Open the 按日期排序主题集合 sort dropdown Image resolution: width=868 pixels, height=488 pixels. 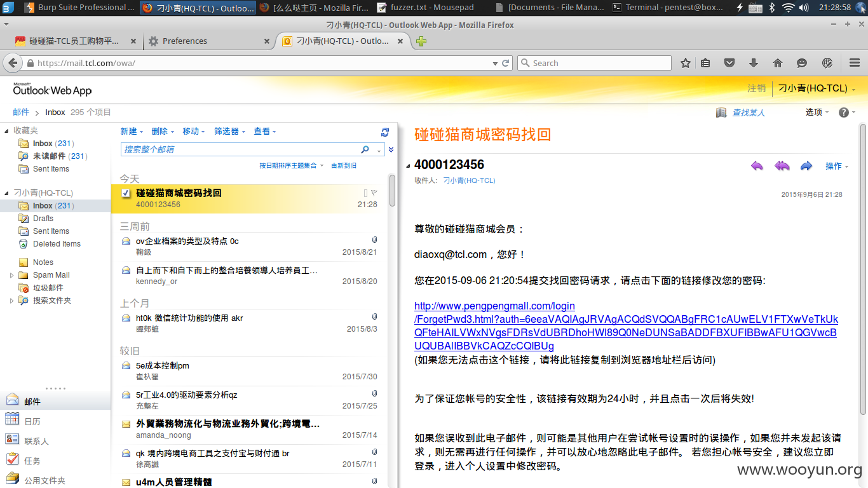click(x=291, y=166)
